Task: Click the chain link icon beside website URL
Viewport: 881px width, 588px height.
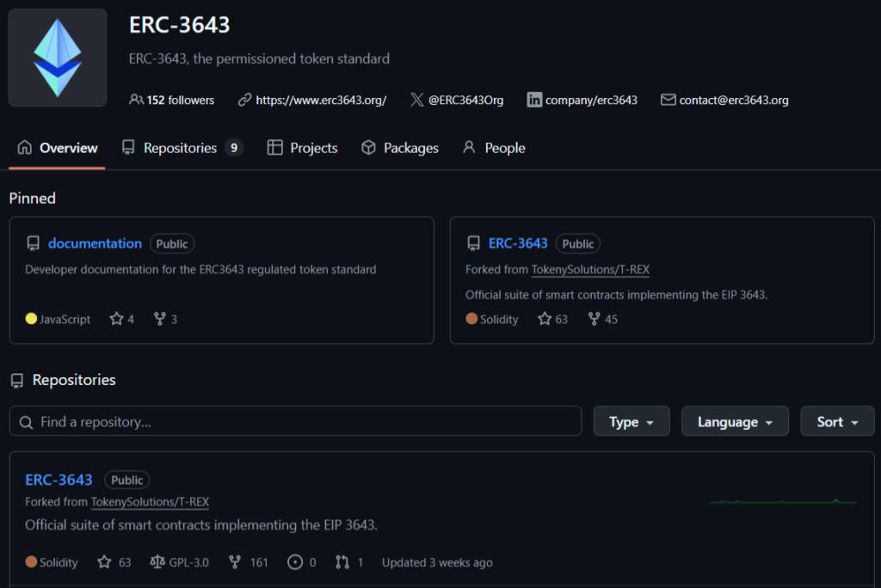Action: tap(244, 100)
